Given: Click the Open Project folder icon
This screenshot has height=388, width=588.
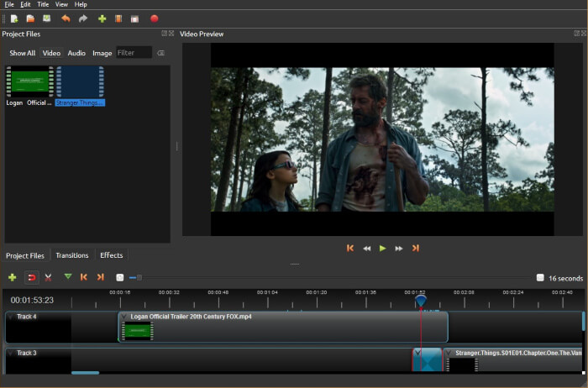Looking at the screenshot, I should click(x=30, y=18).
